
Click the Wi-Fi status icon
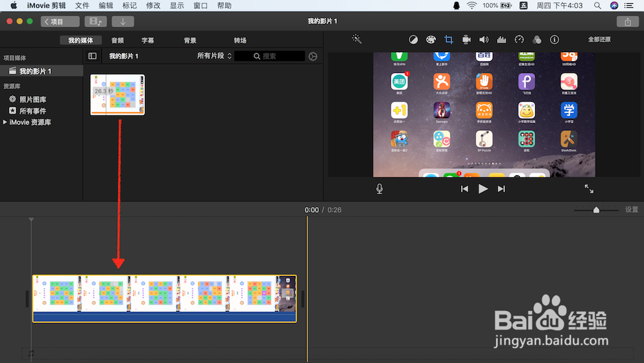tap(471, 5)
